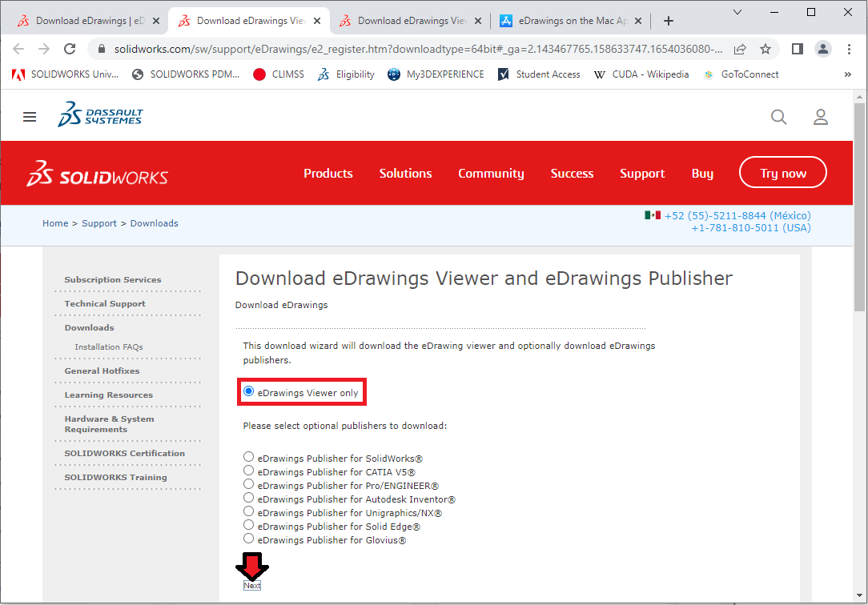This screenshot has width=868, height=605.
Task: Close the eDrawings on the Mac App tab
Action: point(638,21)
